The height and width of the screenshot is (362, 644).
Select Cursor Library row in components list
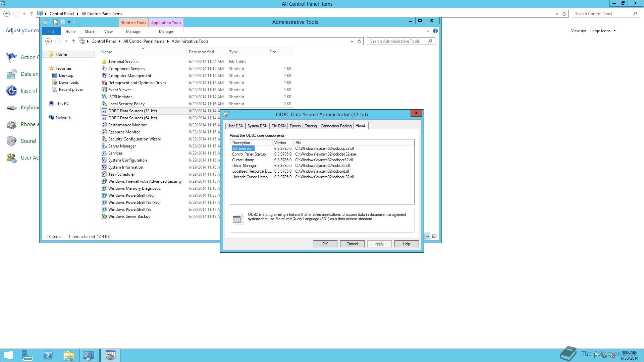click(323, 160)
